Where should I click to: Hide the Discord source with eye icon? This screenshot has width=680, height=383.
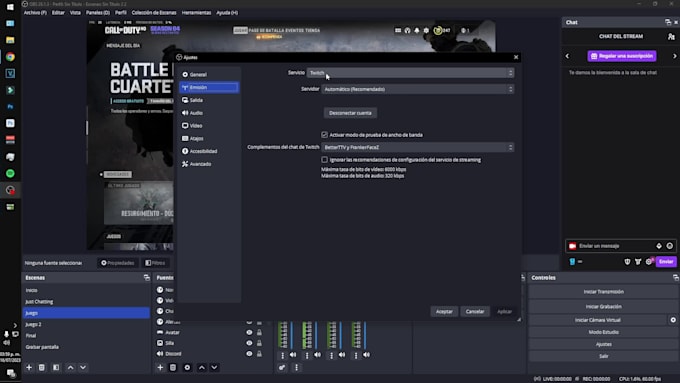point(249,354)
